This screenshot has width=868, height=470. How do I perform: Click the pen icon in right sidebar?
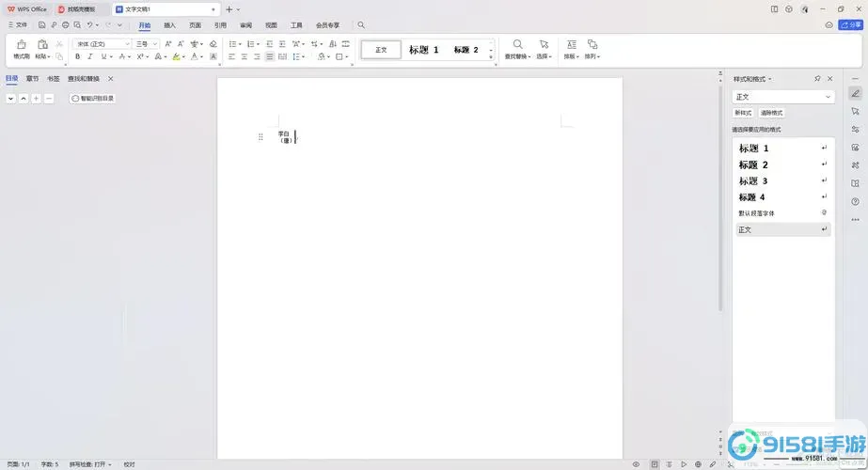[x=855, y=94]
